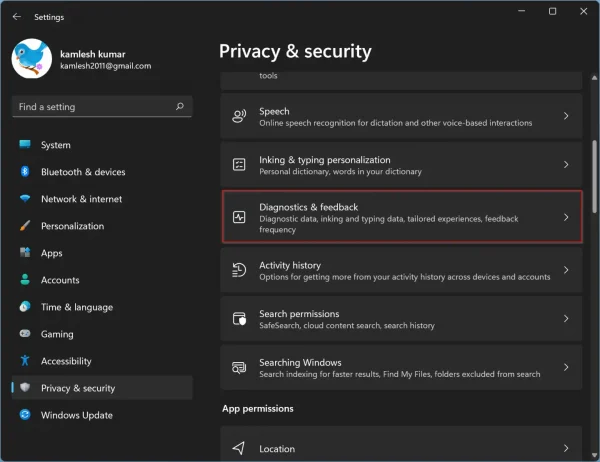Click the Diagnostics & feedback pulse icon
This screenshot has width=600, height=462.
pyautogui.click(x=239, y=217)
